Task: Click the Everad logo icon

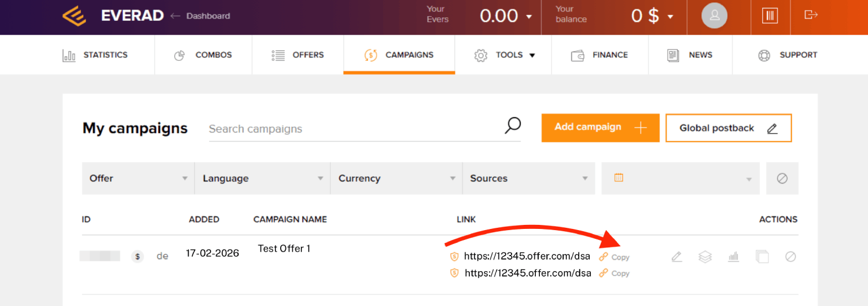Action: click(x=75, y=16)
